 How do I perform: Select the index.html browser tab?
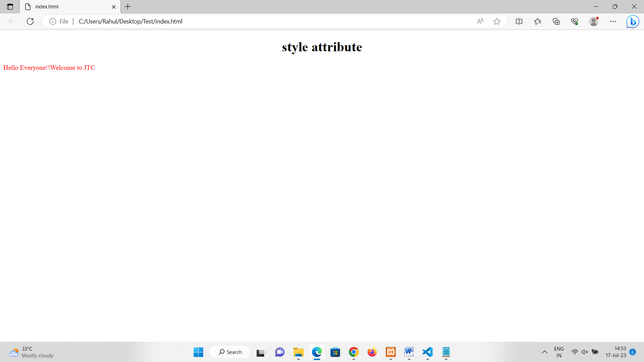click(70, 7)
